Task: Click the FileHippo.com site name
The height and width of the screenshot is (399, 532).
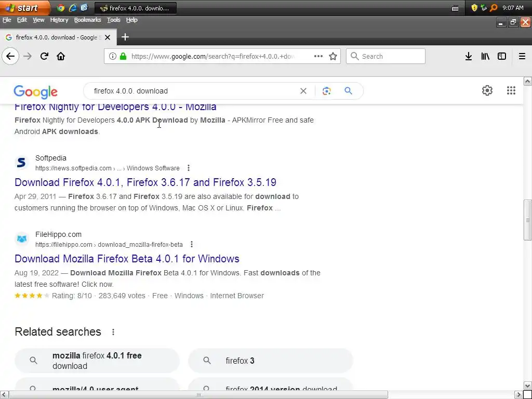Action: tap(58, 234)
